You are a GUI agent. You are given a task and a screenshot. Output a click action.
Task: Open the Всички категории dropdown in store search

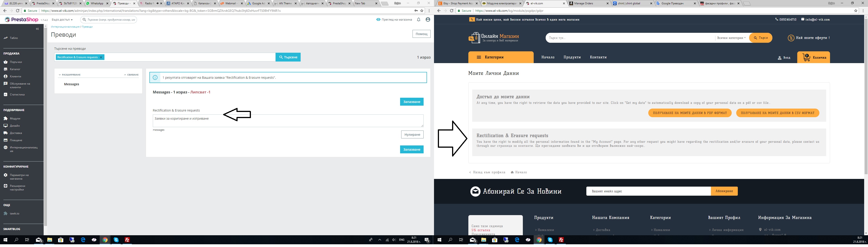tap(731, 38)
